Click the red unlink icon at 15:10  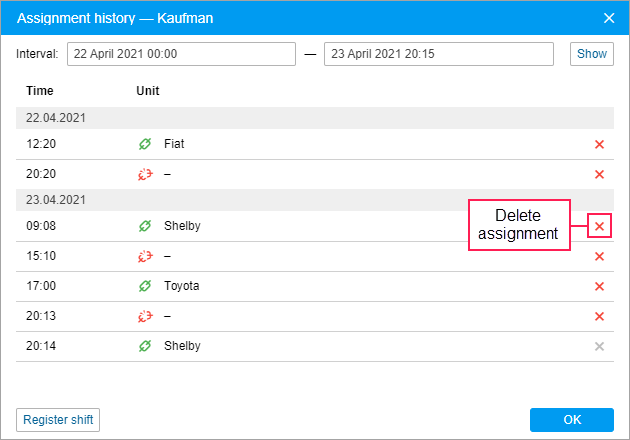144,256
